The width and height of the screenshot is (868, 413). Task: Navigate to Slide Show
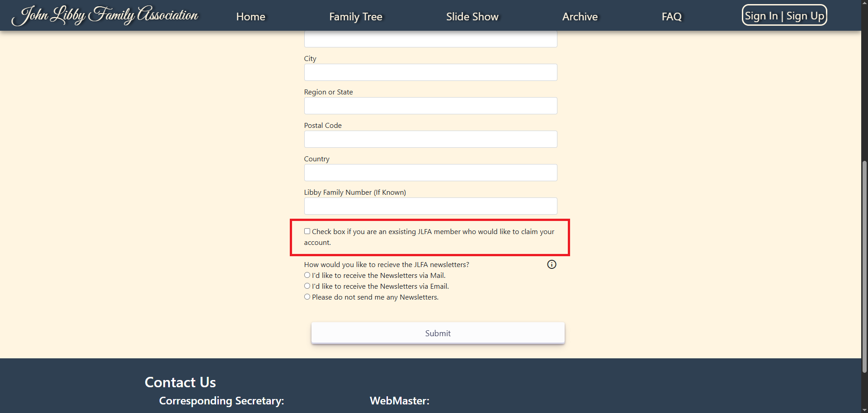(x=472, y=17)
